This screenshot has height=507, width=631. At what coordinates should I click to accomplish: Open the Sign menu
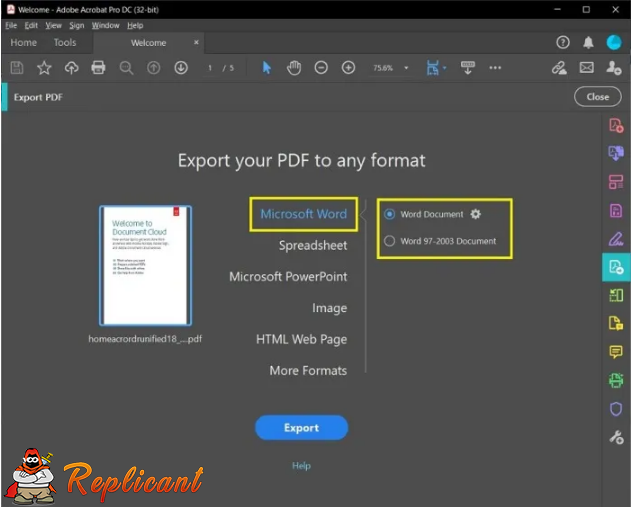coord(76,25)
